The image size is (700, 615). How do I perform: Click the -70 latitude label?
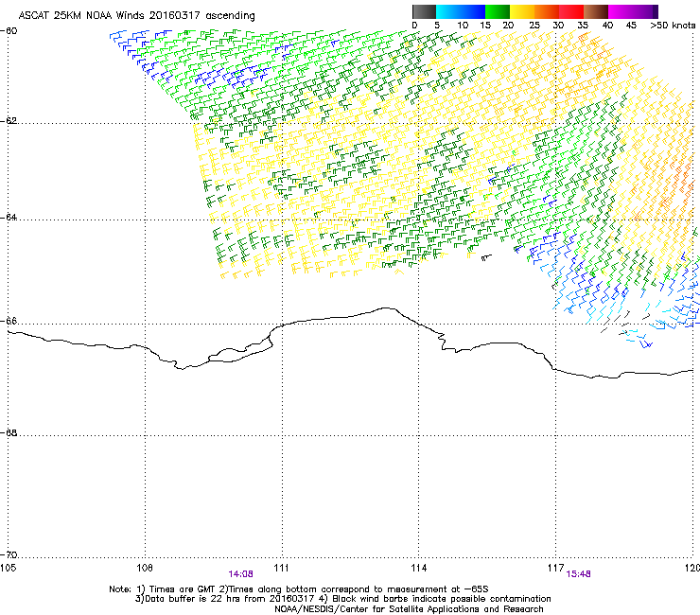9,555
